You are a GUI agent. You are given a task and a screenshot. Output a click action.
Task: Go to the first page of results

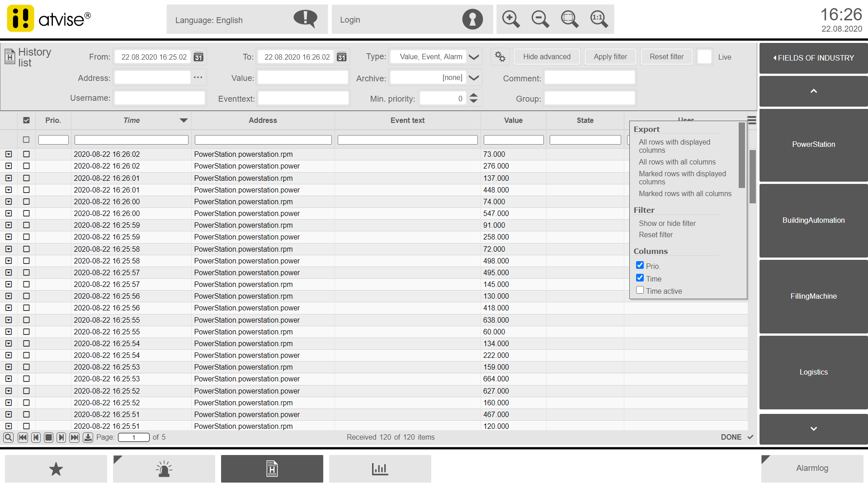23,437
